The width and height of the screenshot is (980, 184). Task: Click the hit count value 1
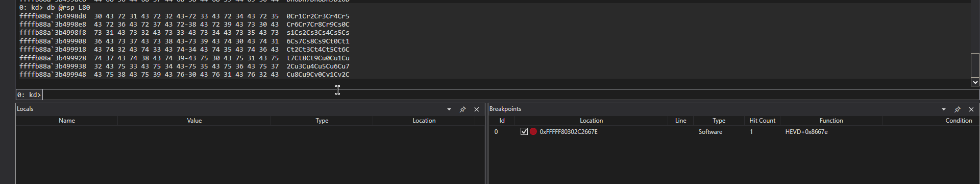[x=751, y=132]
